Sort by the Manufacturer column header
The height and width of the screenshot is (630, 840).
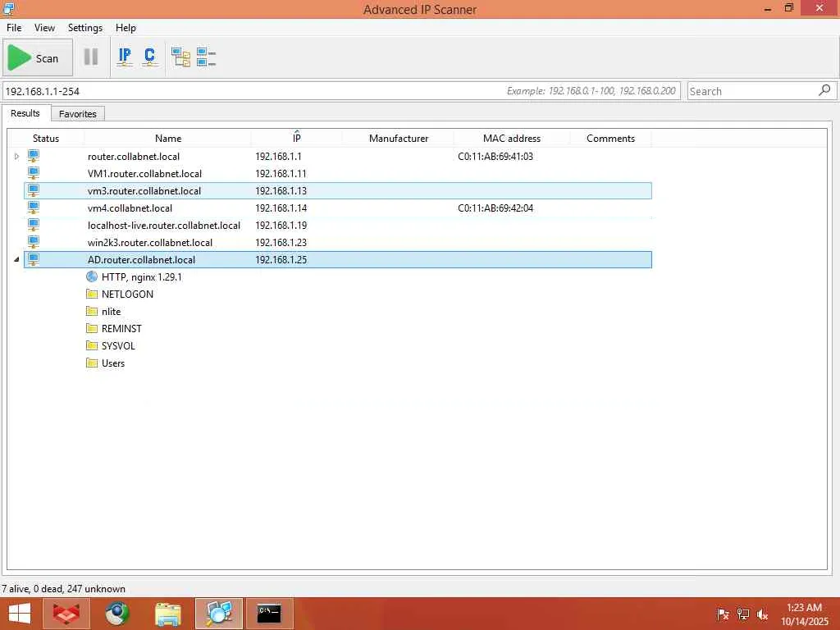click(x=399, y=138)
